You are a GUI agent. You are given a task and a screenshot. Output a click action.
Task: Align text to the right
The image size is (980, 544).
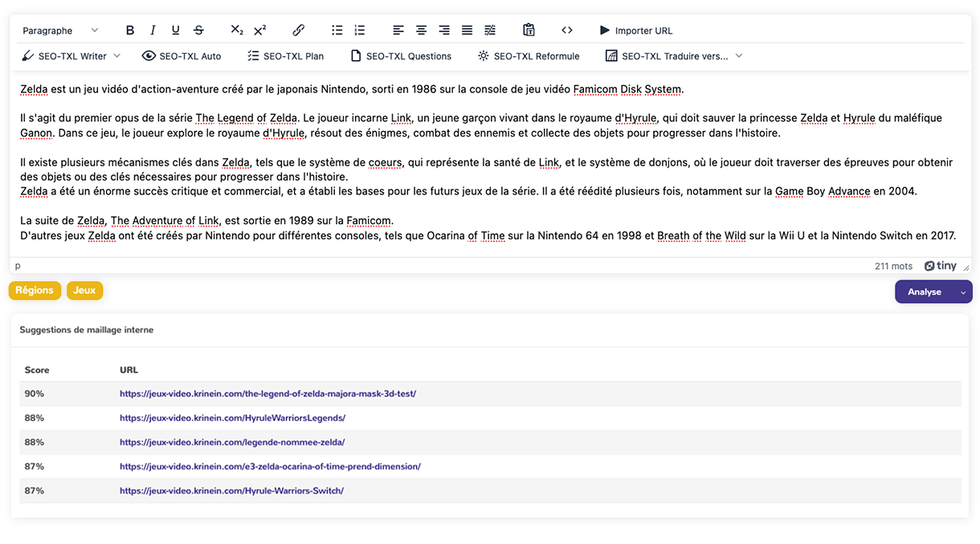(444, 31)
